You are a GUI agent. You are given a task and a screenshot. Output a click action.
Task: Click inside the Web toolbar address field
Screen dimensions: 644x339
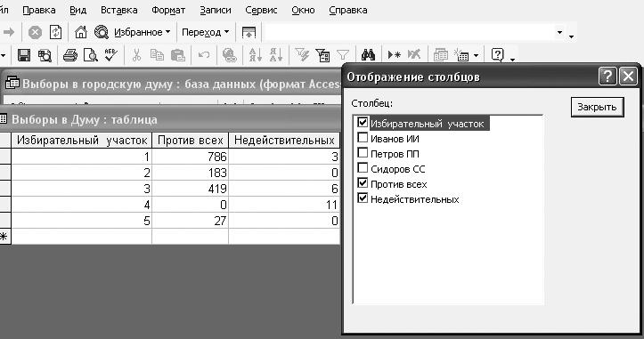409,32
